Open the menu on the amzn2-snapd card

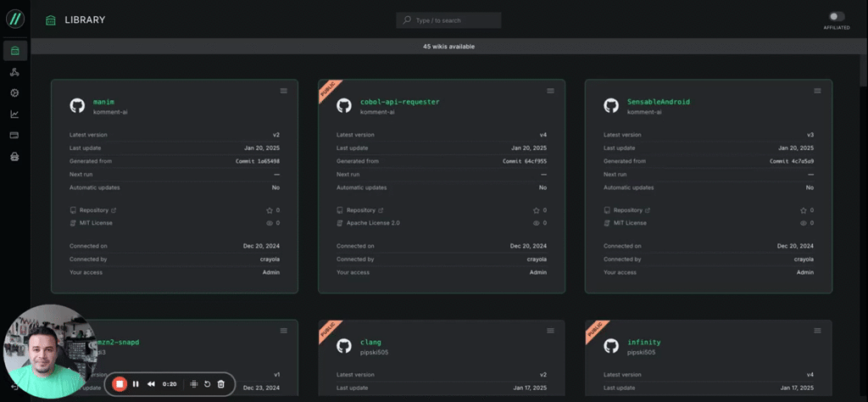click(x=283, y=331)
